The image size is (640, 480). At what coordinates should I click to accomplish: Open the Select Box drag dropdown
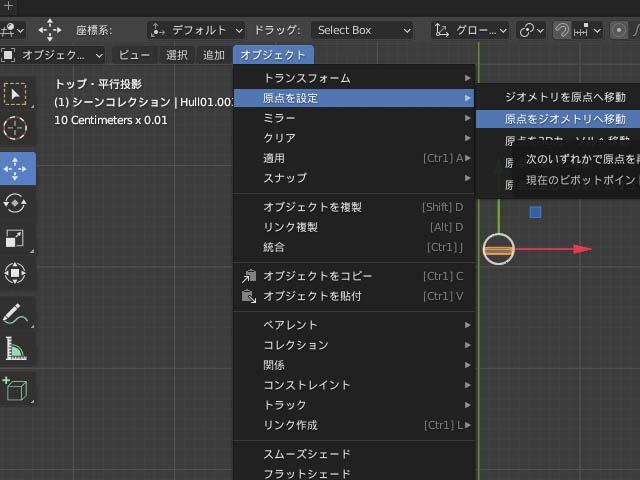(362, 30)
